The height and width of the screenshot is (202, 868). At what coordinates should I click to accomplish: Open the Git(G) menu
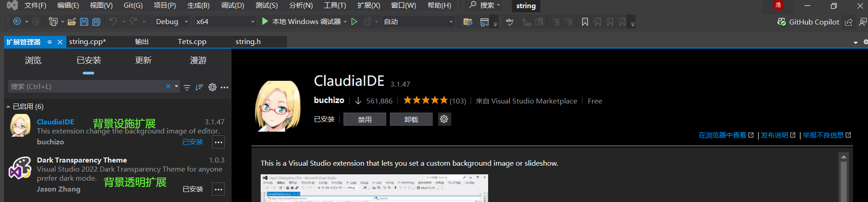(133, 5)
